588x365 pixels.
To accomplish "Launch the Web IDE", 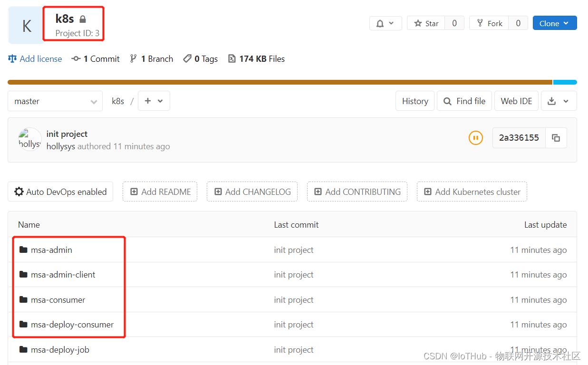I will 517,101.
